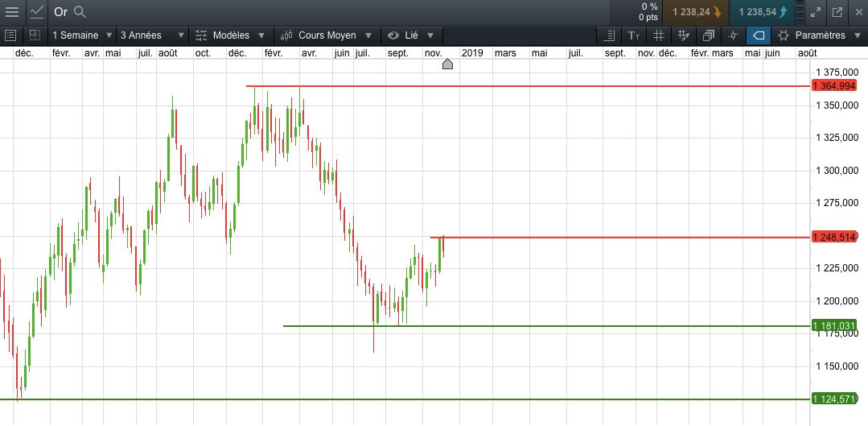Click the sell price 1 238,24 button
This screenshot has width=868, height=426.
click(697, 11)
